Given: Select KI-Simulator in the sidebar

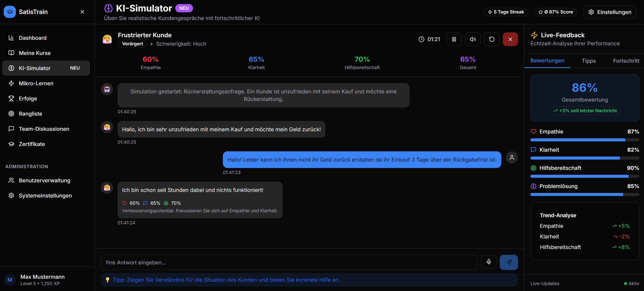Looking at the screenshot, I should pos(46,68).
